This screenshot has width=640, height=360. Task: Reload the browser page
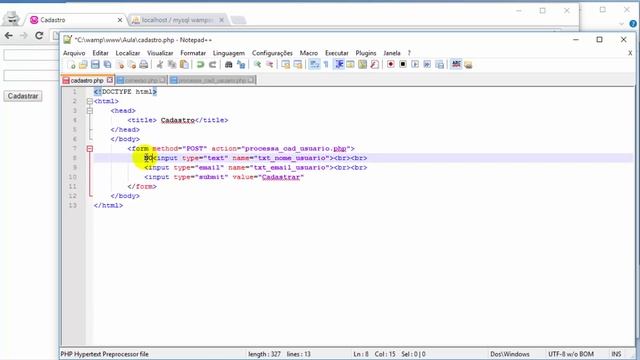point(39,36)
